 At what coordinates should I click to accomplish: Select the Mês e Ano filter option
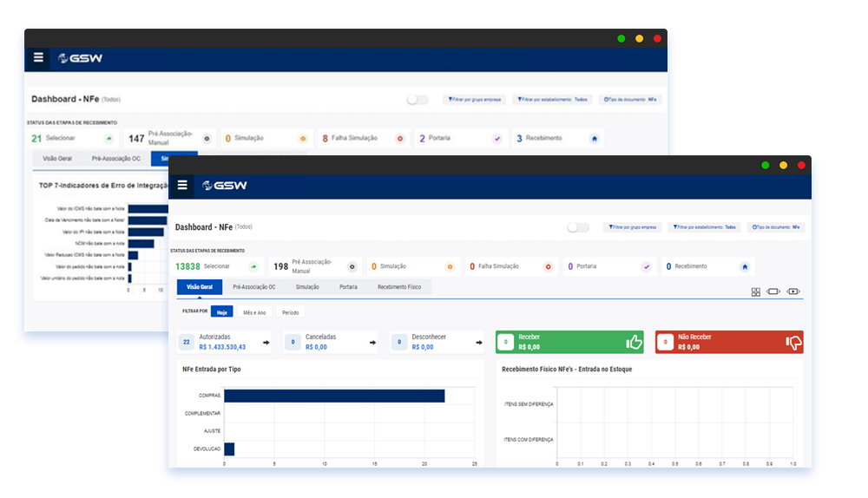(254, 312)
